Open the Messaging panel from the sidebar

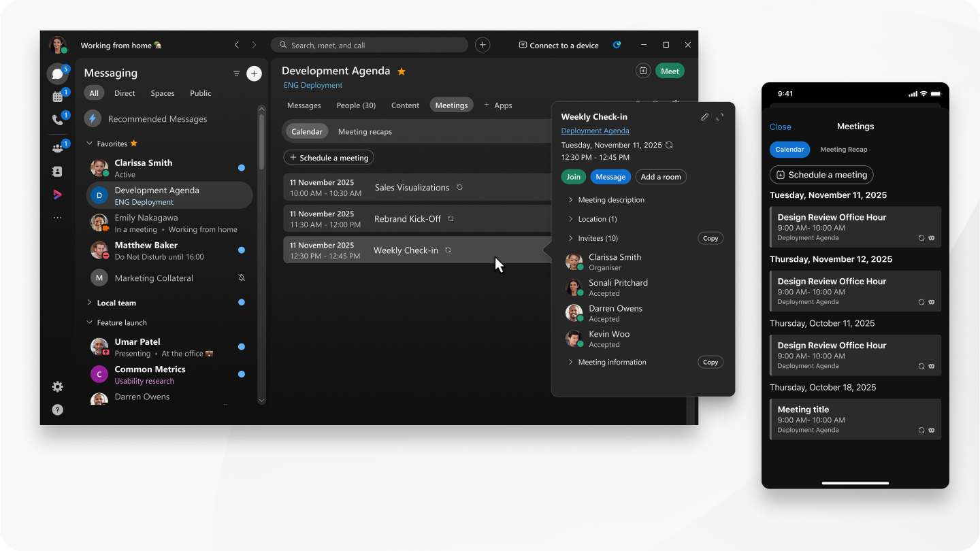click(58, 75)
